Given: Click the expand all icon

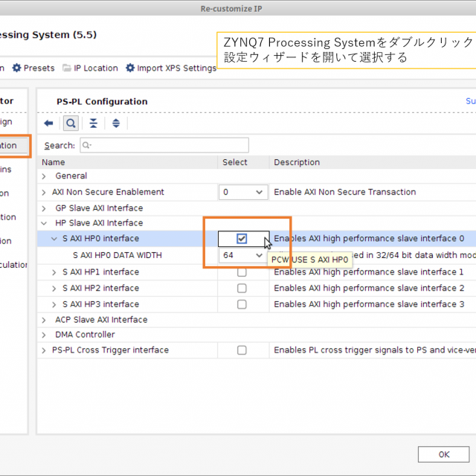Looking at the screenshot, I should click(115, 123).
